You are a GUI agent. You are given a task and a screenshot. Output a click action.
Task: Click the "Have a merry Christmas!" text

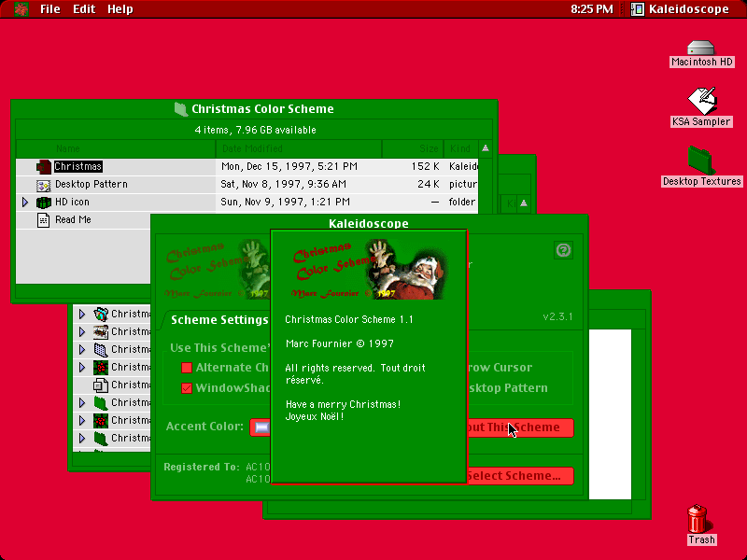point(343,404)
